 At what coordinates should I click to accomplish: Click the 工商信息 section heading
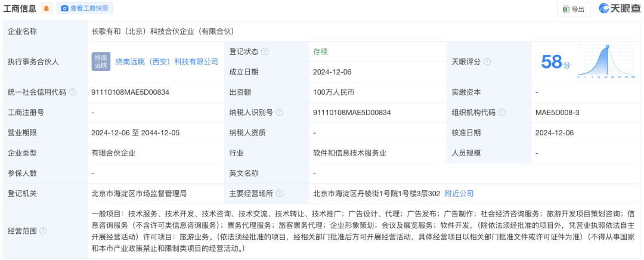[x=20, y=8]
